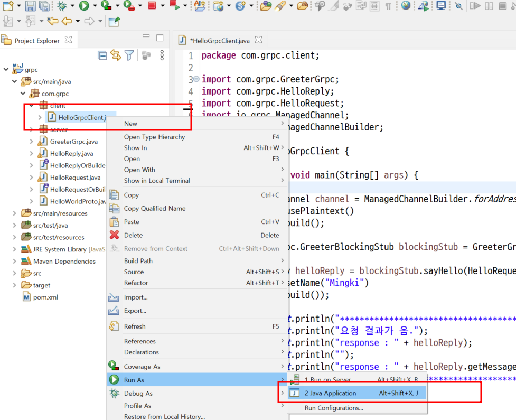This screenshot has width=516, height=420.
Task: Expand the src/main/resources folder
Action: [x=14, y=213]
